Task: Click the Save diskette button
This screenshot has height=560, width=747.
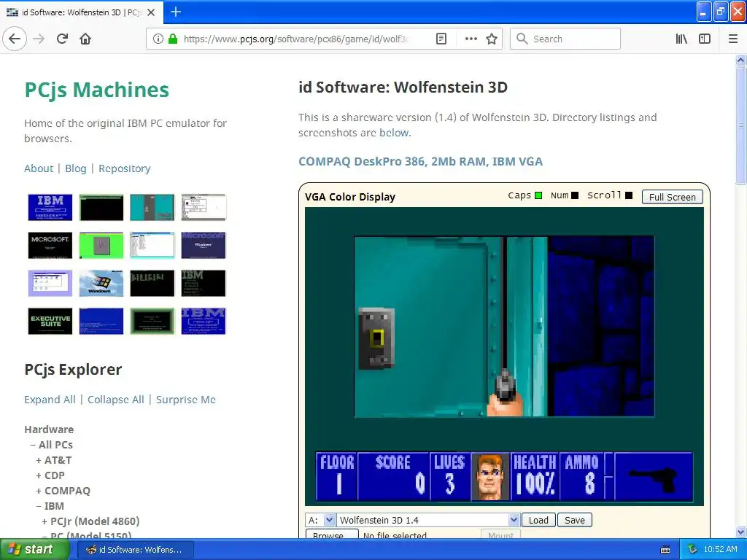Action: click(x=575, y=520)
